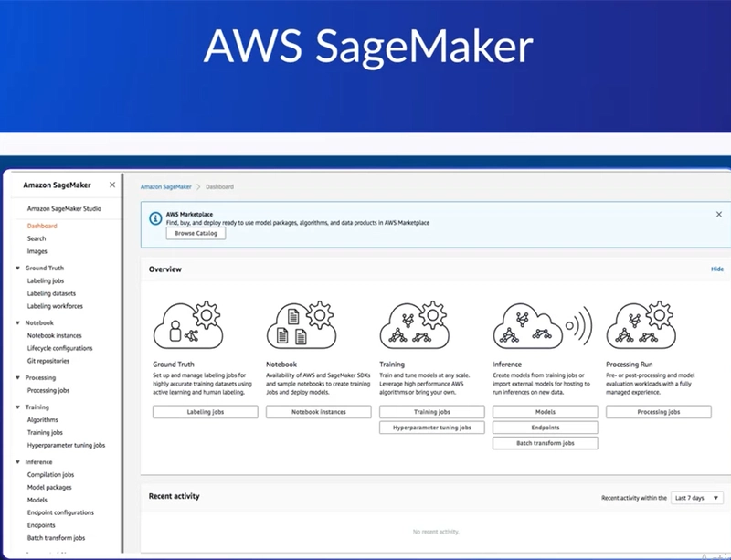Select Dashboard in the sidebar
The image size is (731, 560).
tap(42, 226)
